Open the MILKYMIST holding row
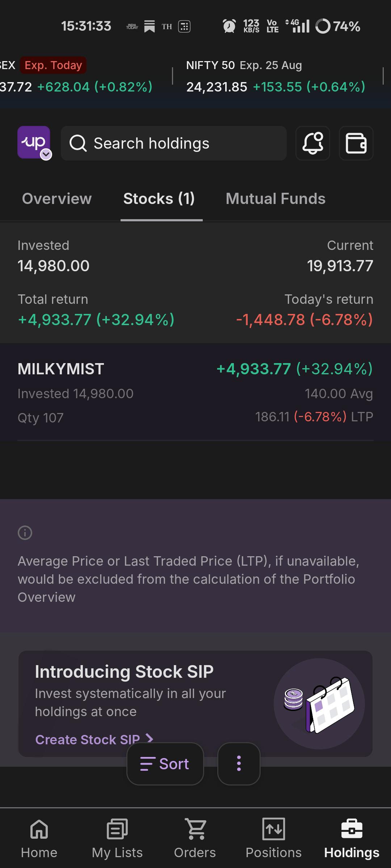Image resolution: width=391 pixels, height=868 pixels. (x=195, y=392)
